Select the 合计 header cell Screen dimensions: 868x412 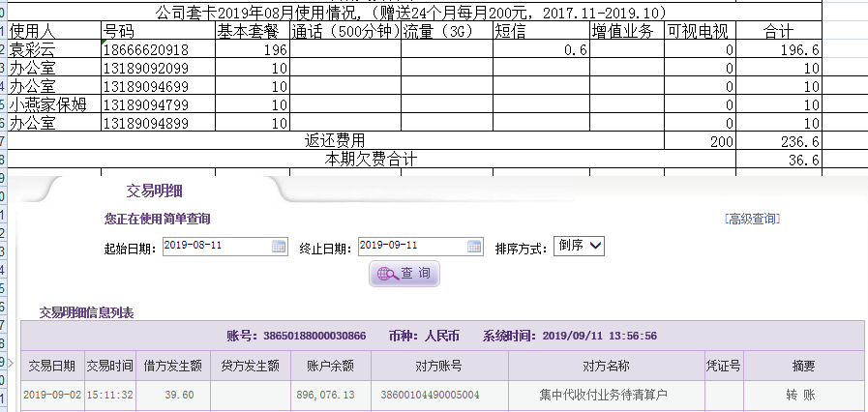click(x=779, y=31)
